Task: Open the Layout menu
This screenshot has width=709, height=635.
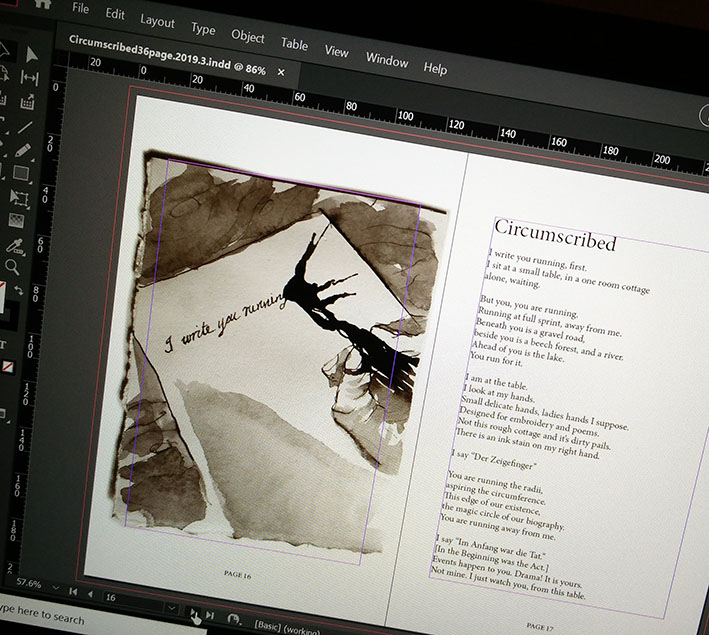Action: click(157, 21)
